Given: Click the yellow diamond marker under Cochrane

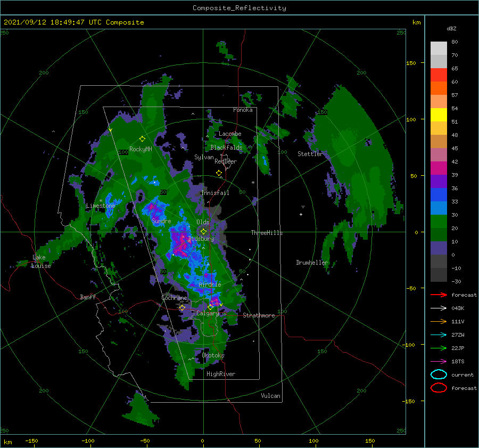Looking at the screenshot, I should click(x=182, y=308).
